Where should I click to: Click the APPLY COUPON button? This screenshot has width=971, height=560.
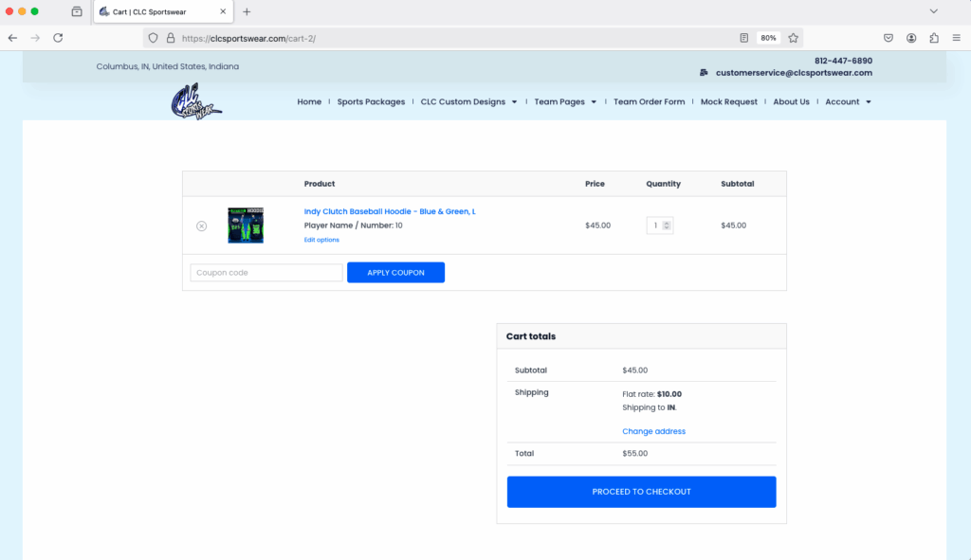point(395,272)
